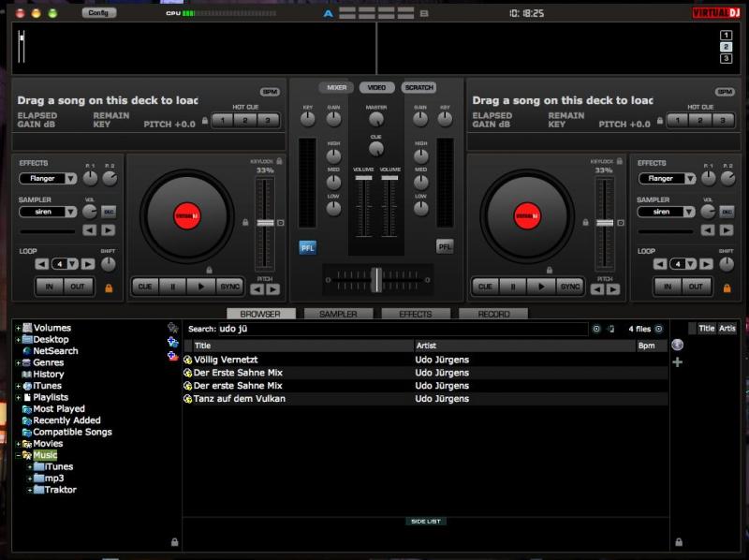The width and height of the screenshot is (749, 560).
Task: Click the left deck jog wheel
Action: (x=187, y=216)
